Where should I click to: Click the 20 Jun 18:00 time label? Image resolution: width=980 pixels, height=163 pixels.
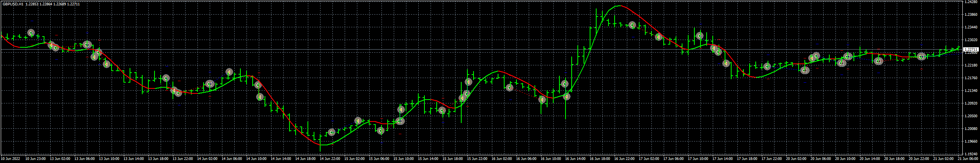894,158
